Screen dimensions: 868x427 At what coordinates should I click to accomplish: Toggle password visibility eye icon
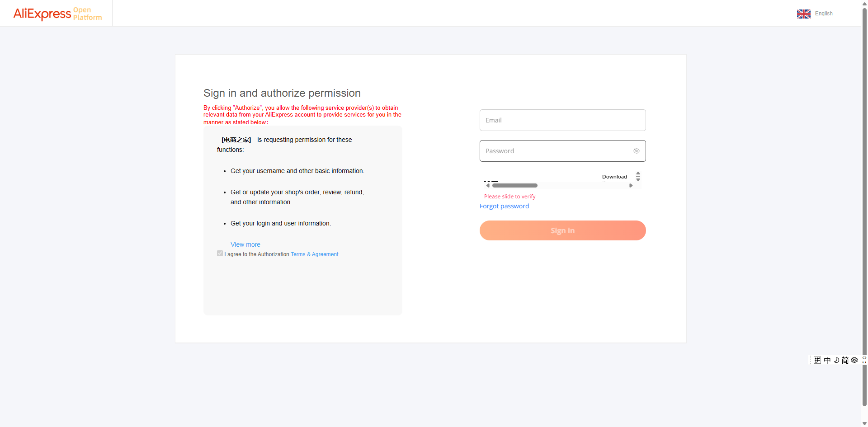pyautogui.click(x=636, y=151)
